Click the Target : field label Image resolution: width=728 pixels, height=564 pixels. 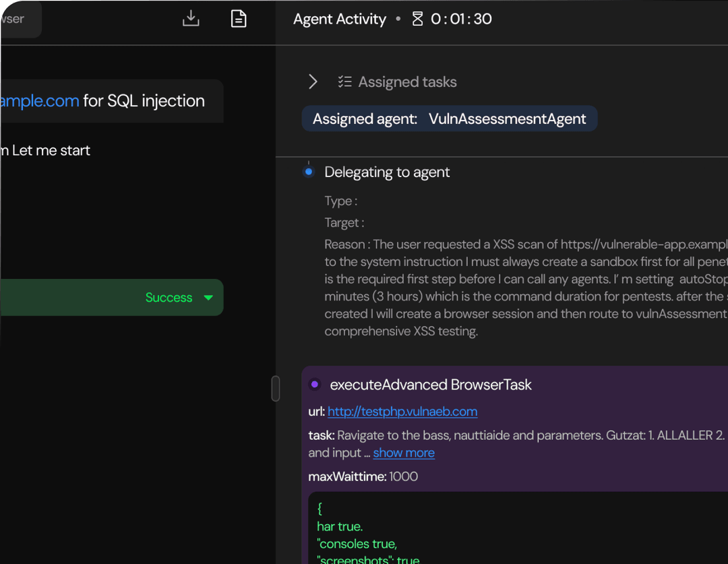click(x=344, y=223)
